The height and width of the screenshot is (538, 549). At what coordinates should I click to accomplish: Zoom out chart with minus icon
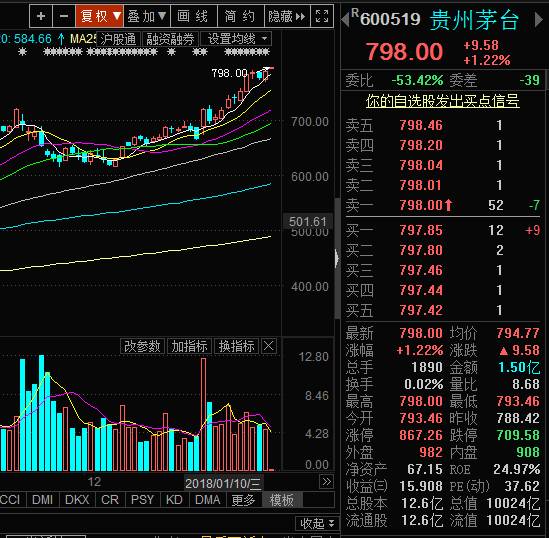click(x=64, y=16)
